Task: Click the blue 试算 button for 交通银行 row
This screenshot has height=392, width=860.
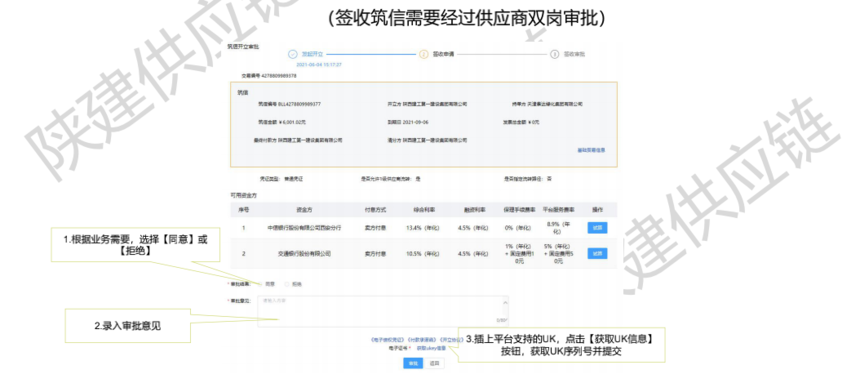Action: (x=597, y=253)
